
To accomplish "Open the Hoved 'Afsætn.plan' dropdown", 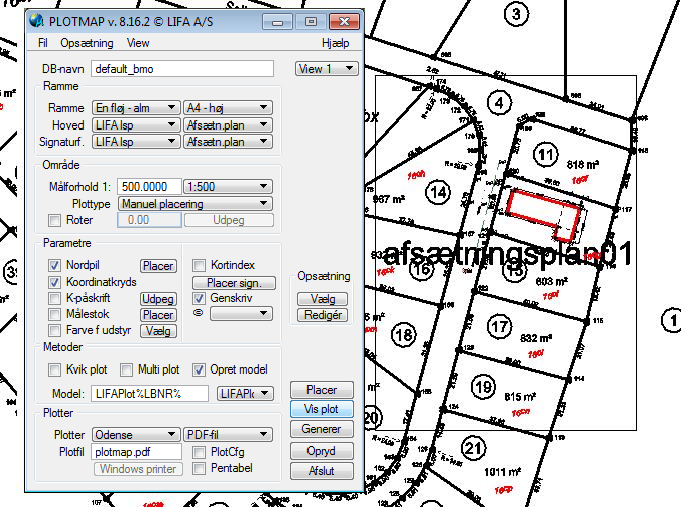I will [228, 125].
